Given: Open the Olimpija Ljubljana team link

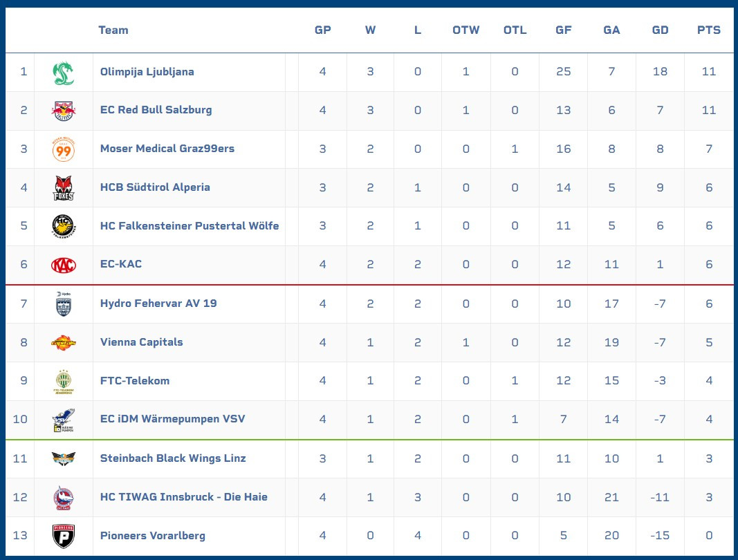Looking at the screenshot, I should [147, 71].
